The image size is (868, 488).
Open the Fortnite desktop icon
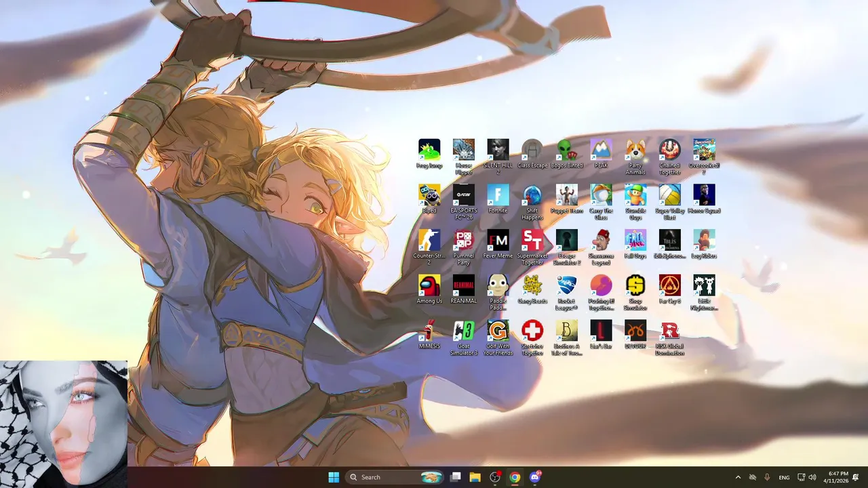(498, 199)
